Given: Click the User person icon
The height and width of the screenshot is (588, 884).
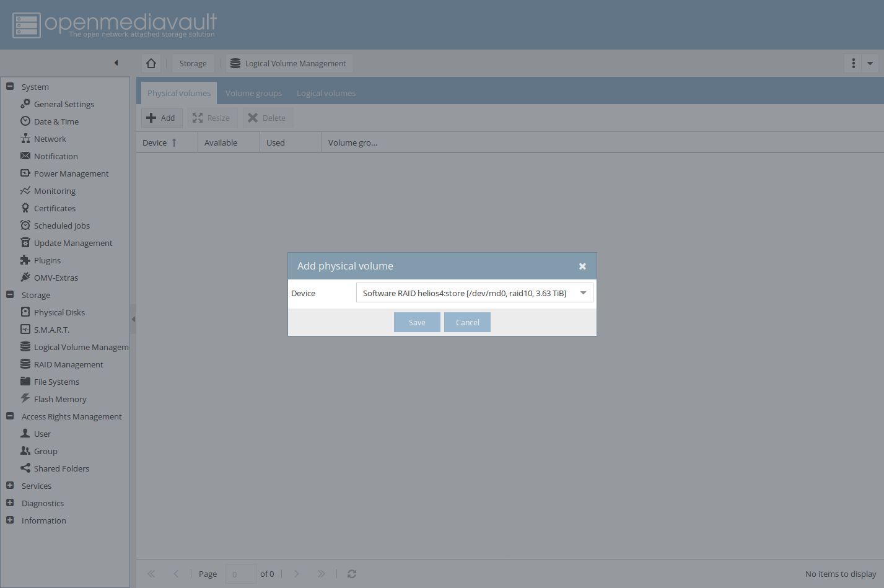Looking at the screenshot, I should point(25,433).
